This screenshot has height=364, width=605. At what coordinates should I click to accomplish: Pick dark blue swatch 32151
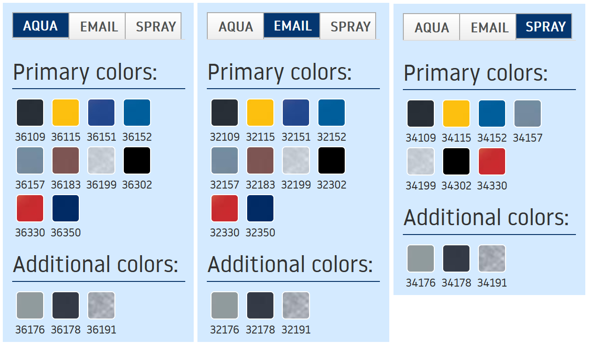coord(296,113)
